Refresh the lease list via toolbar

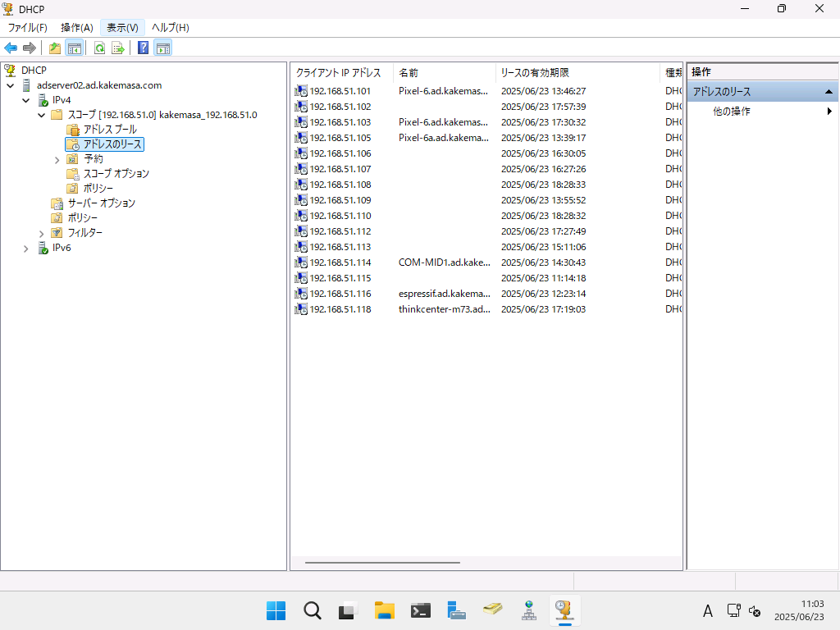99,48
